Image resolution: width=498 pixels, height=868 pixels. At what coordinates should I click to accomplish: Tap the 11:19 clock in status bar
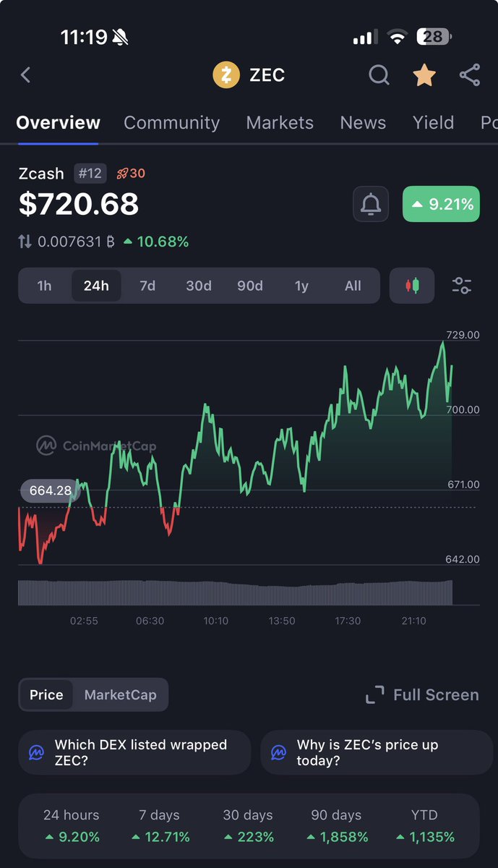click(83, 37)
